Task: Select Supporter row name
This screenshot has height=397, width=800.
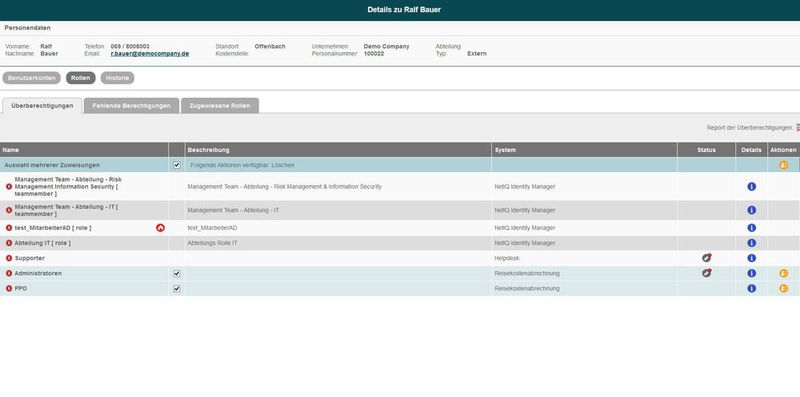Action: coord(30,259)
